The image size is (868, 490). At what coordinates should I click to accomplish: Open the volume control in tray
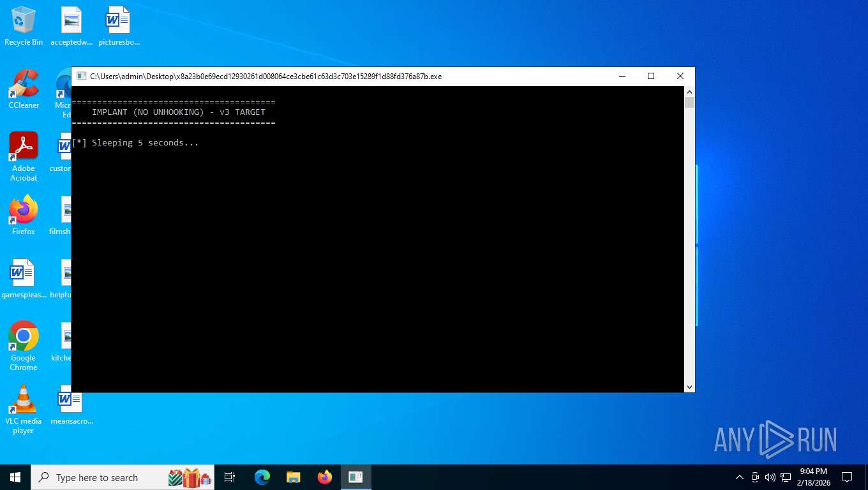[x=770, y=477]
